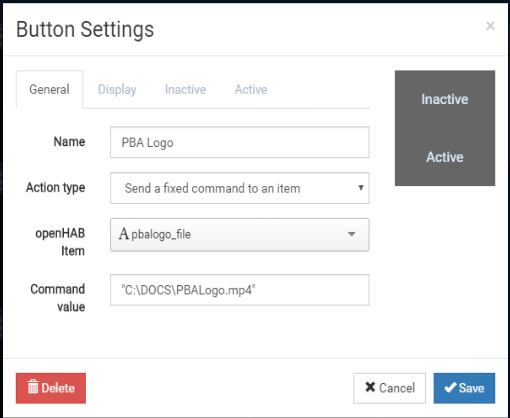Open the Action type dropdown
The image size is (510, 418).
(x=240, y=188)
